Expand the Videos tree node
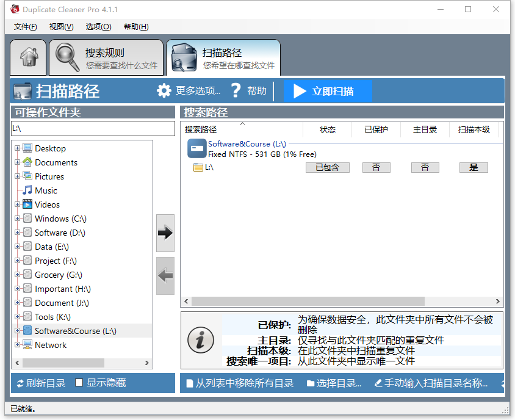Image resolution: width=515 pixels, height=420 pixels. coord(18,205)
